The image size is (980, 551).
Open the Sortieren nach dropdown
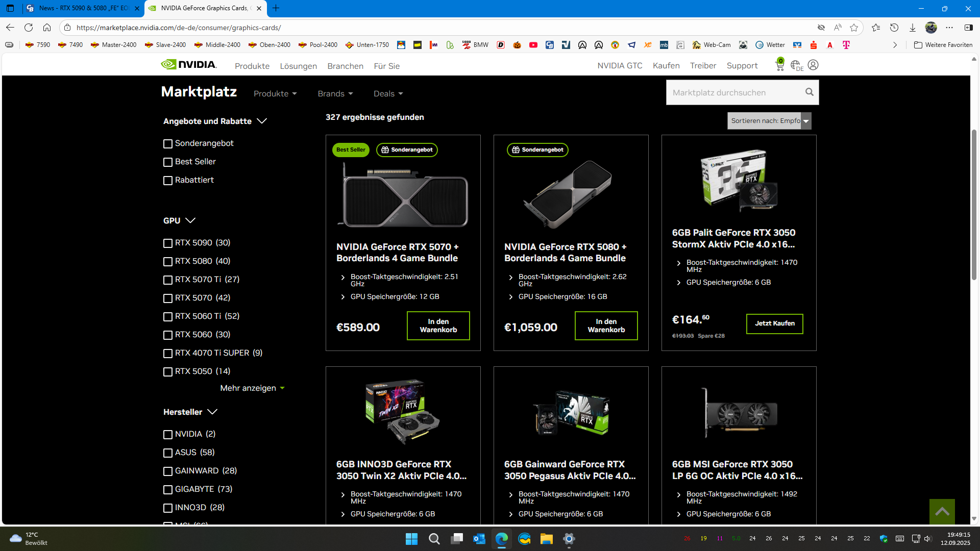(769, 121)
